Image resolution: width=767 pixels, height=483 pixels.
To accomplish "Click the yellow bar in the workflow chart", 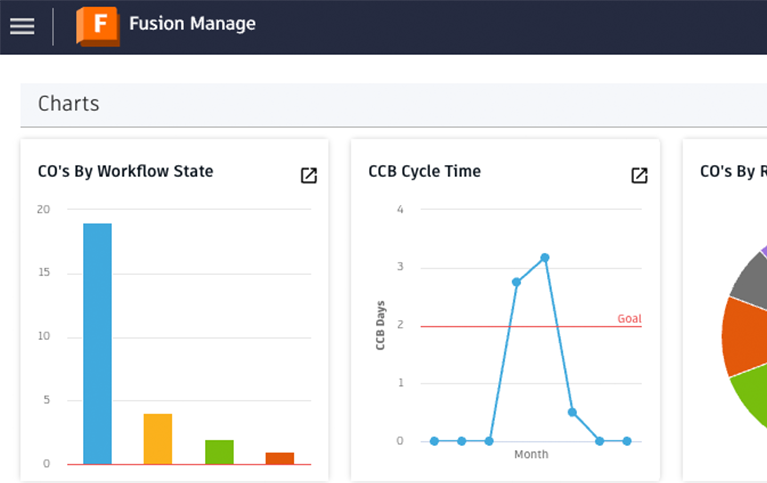I will click(x=158, y=438).
